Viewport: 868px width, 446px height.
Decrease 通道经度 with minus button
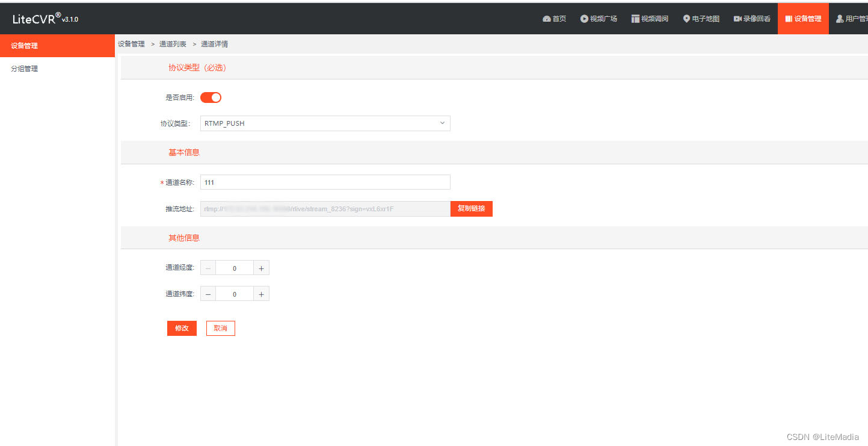(x=208, y=268)
